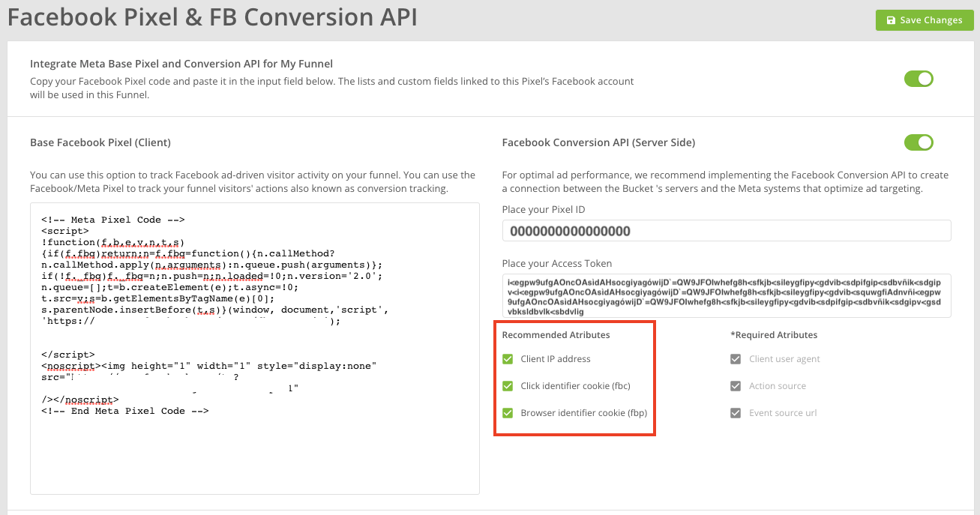Click the Integrate Meta Base Pixel heading text

(181, 64)
